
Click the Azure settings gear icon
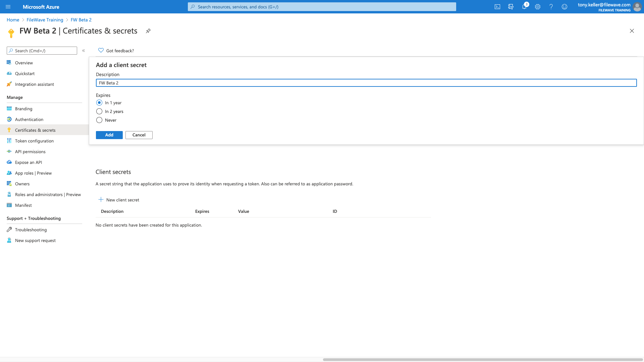537,7
